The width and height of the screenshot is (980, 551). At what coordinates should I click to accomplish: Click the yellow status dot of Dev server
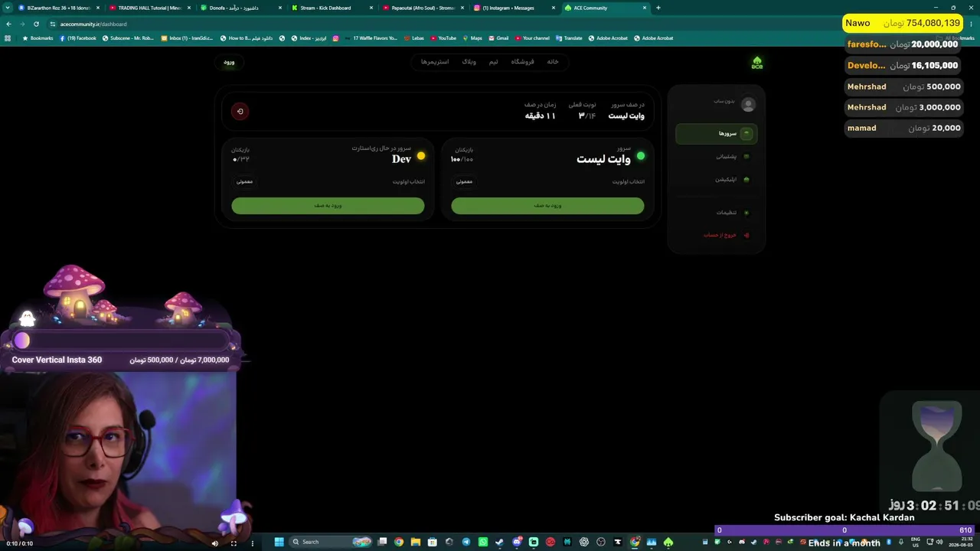(421, 156)
